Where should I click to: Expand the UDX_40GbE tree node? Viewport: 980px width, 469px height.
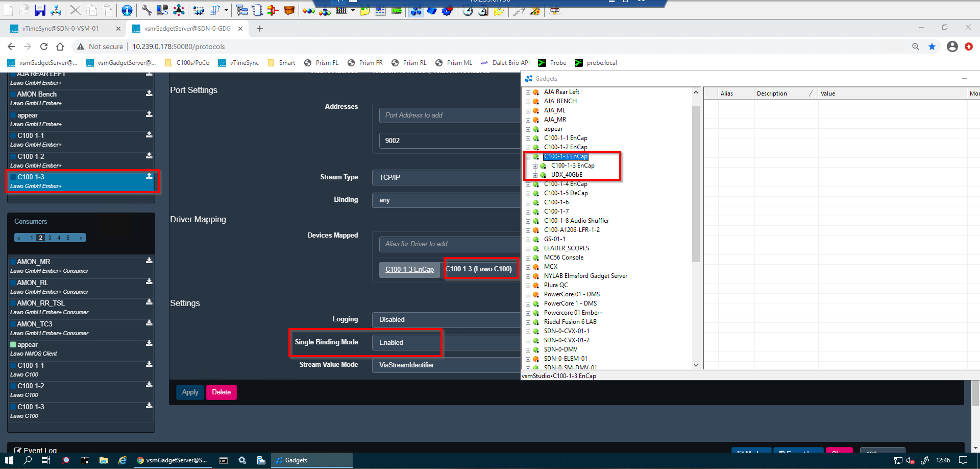click(x=535, y=175)
